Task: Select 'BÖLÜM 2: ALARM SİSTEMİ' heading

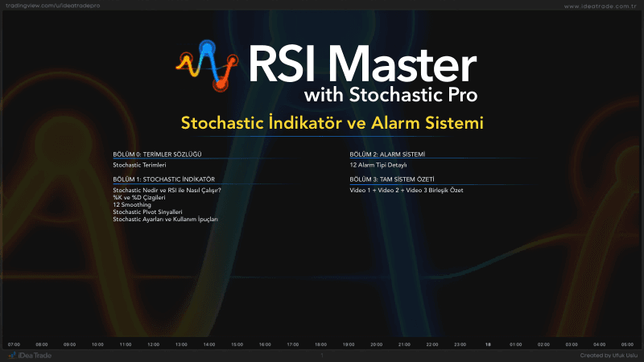Action: (x=387, y=154)
